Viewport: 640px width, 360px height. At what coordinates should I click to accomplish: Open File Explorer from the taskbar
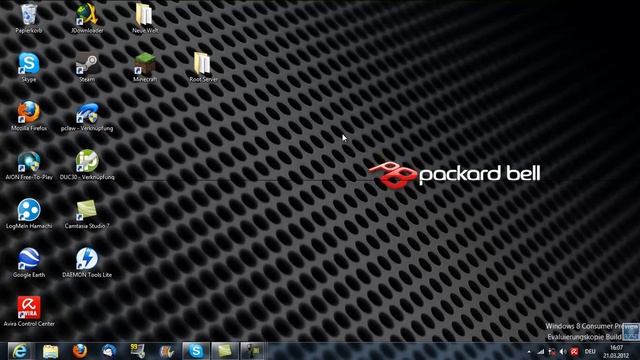51,351
